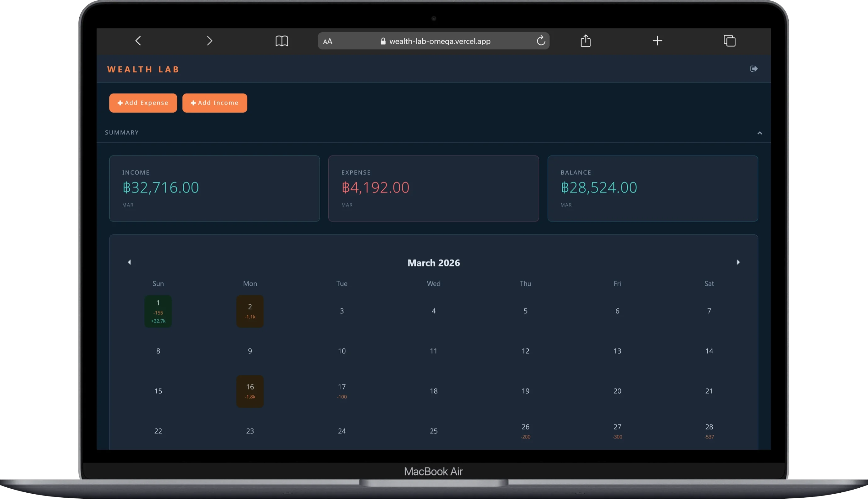Select calendar day 19
This screenshot has width=868, height=499.
point(525,391)
